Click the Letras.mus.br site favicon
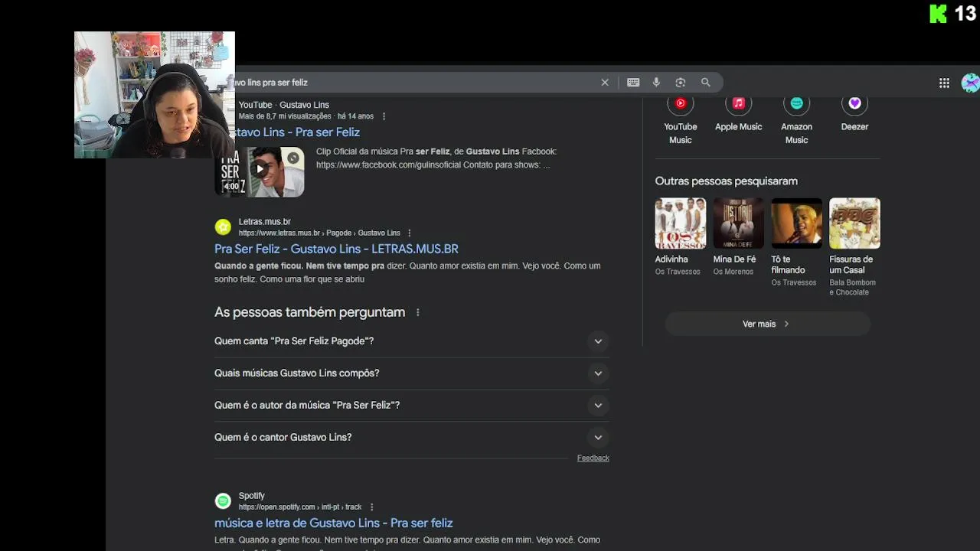Image resolution: width=980 pixels, height=551 pixels. (x=223, y=227)
